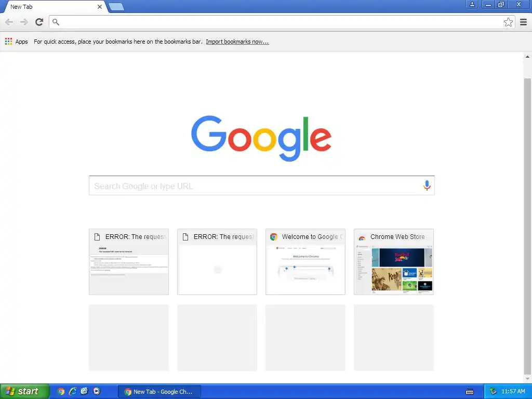Click the Chrome icon on Welcome thumbnail title

[273, 237]
